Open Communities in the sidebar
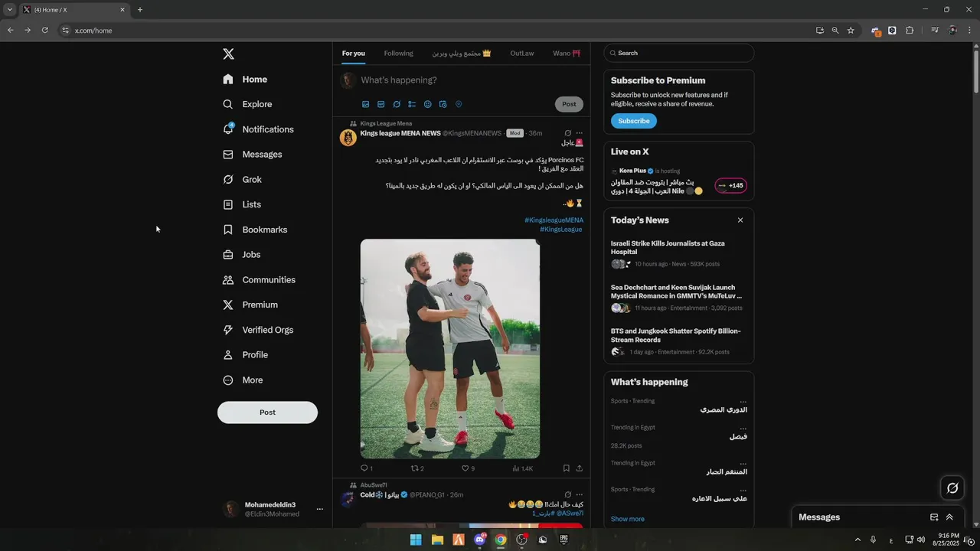The height and width of the screenshot is (551, 980). click(259, 280)
